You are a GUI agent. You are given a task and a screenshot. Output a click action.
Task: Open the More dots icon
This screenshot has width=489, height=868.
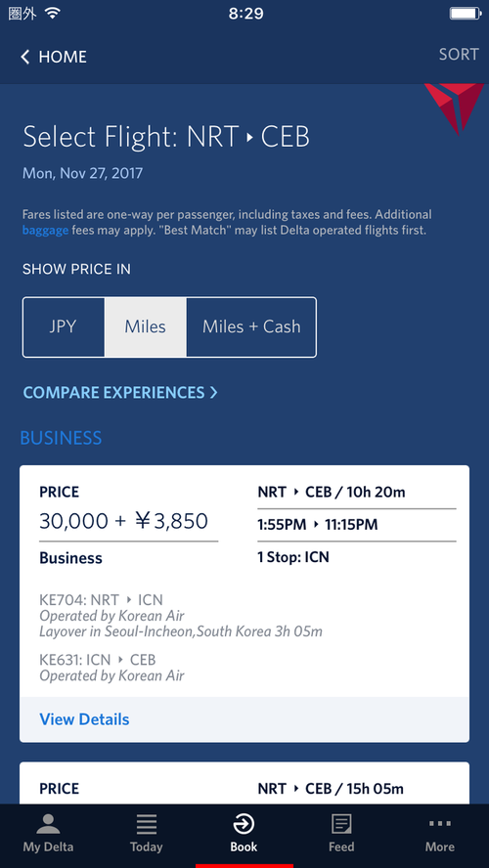pos(440,823)
